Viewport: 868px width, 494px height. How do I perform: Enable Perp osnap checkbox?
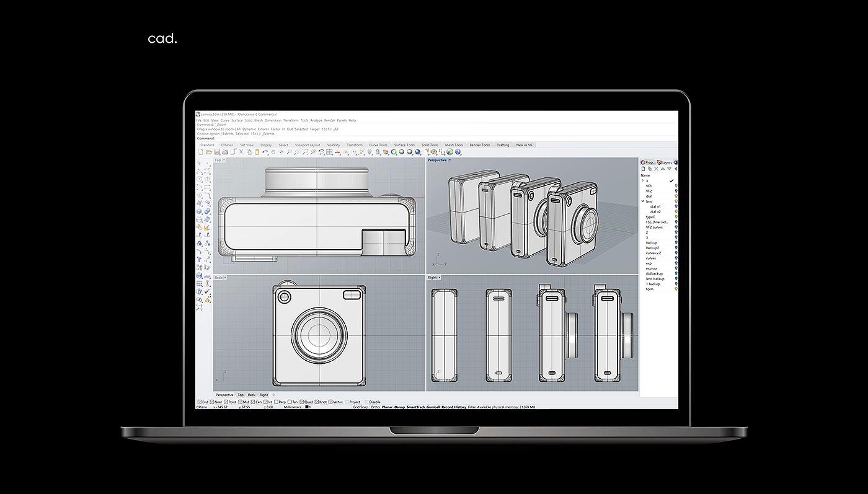276,402
